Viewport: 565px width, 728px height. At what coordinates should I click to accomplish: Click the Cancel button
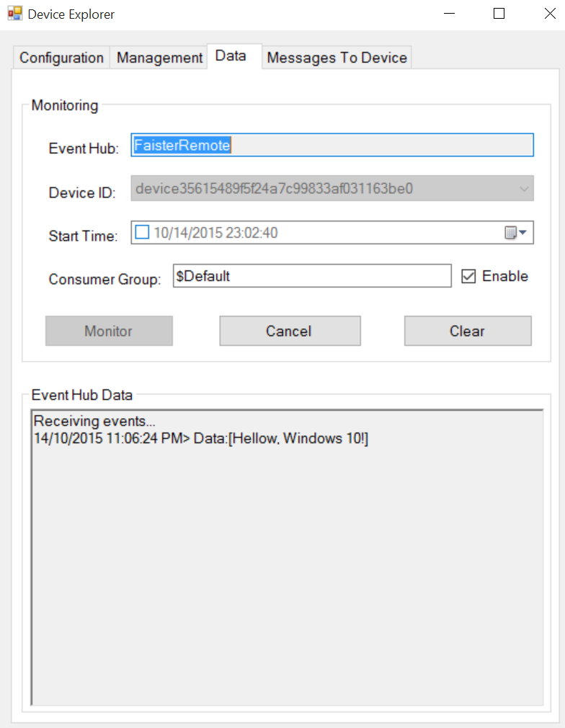click(x=290, y=331)
